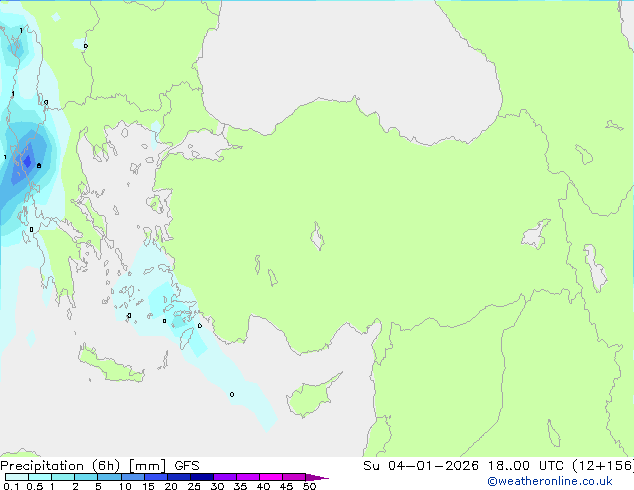Choose the purple swatch between 30 and 35
Image resolution: width=634 pixels, height=490 pixels.
coord(225,477)
